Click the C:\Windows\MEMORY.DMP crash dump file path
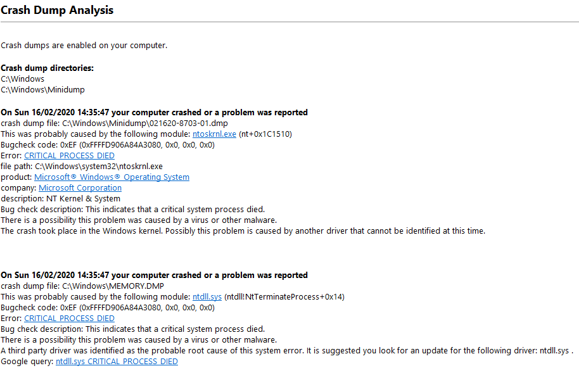The height and width of the screenshot is (392, 579). pos(113,286)
